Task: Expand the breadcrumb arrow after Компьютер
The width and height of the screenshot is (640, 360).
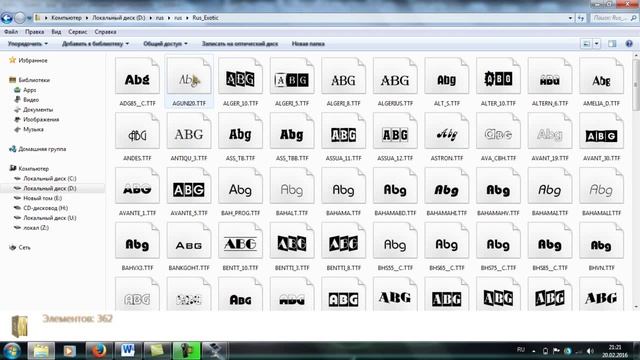Action: point(87,18)
